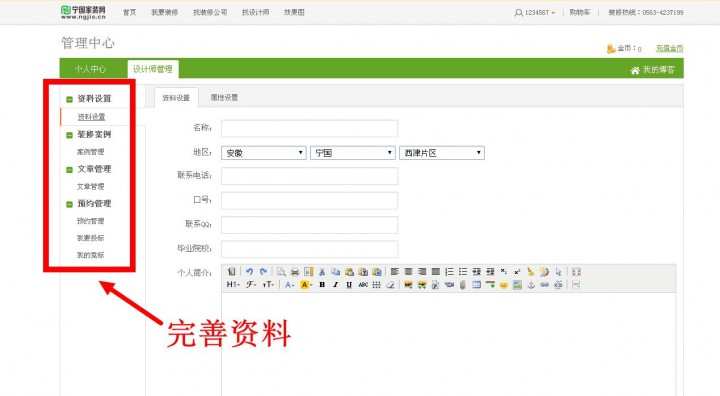Apply underline formatting
Screen dimensions: 720x396
(x=349, y=285)
